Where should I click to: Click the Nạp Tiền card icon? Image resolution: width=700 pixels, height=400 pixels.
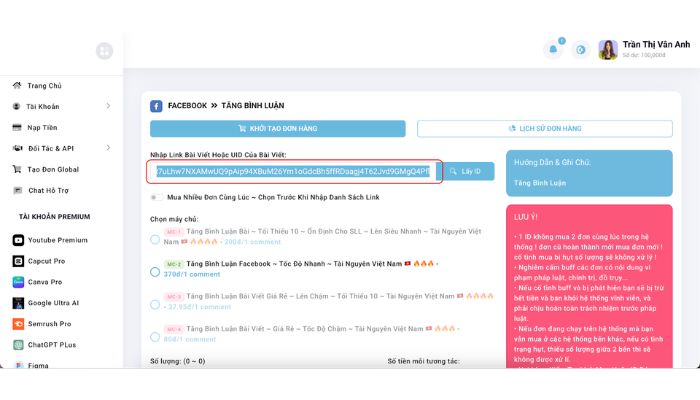point(17,127)
